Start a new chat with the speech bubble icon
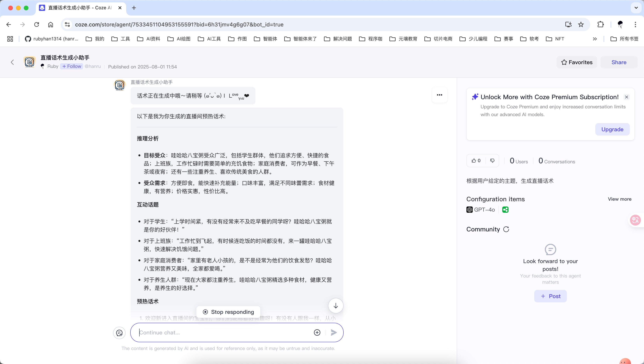 pos(119,332)
